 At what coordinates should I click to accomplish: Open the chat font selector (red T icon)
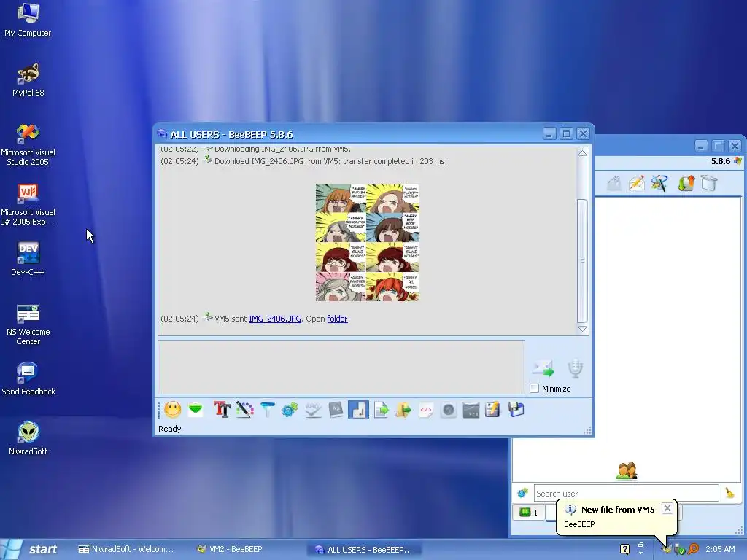click(x=222, y=410)
